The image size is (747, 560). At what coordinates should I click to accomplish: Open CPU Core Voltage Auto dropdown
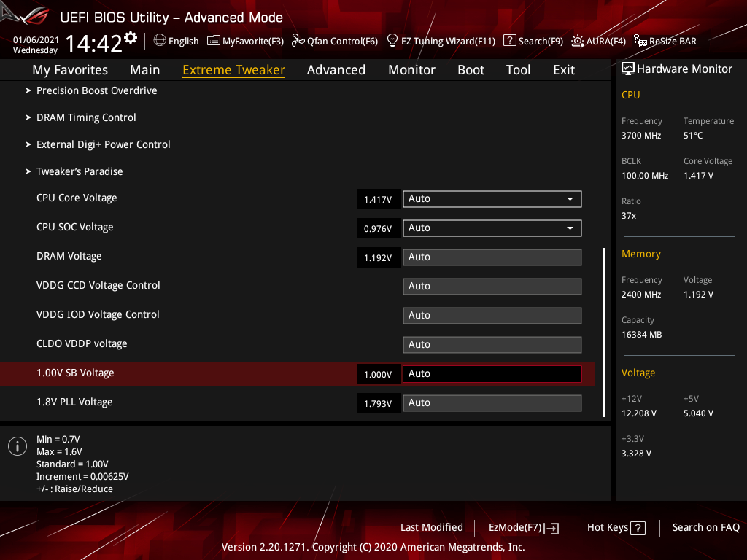492,199
